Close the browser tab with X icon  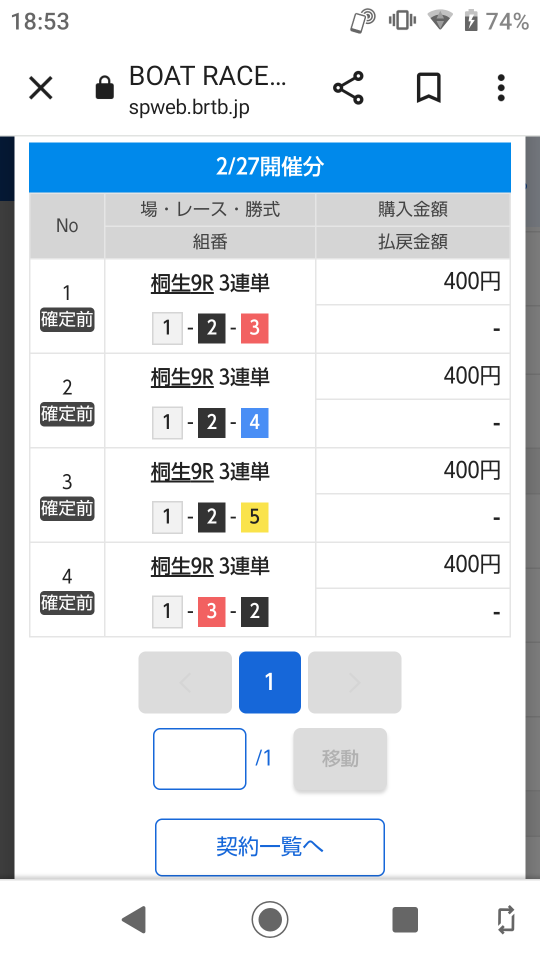coord(41,89)
